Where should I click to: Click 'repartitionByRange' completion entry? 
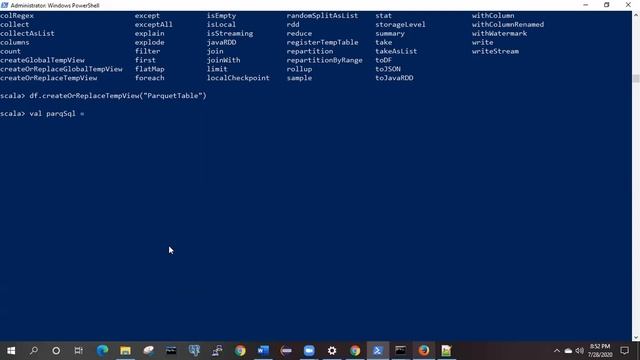click(x=324, y=60)
